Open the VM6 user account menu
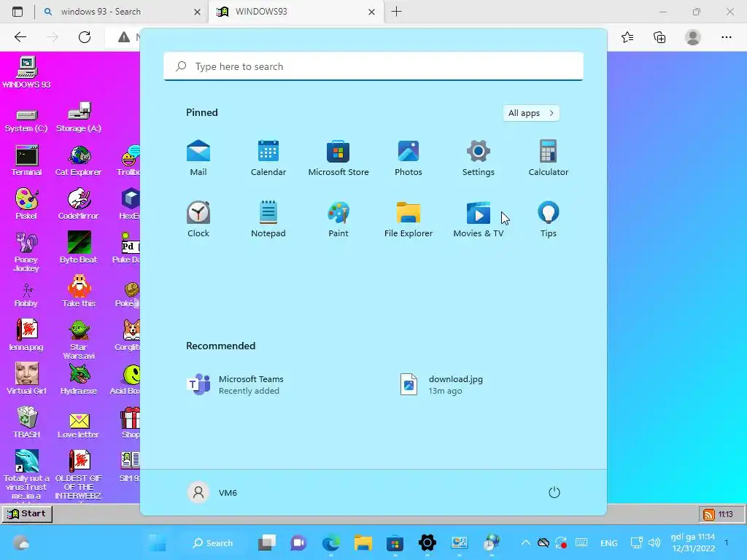Screen dimensions: 747x560 212,492
